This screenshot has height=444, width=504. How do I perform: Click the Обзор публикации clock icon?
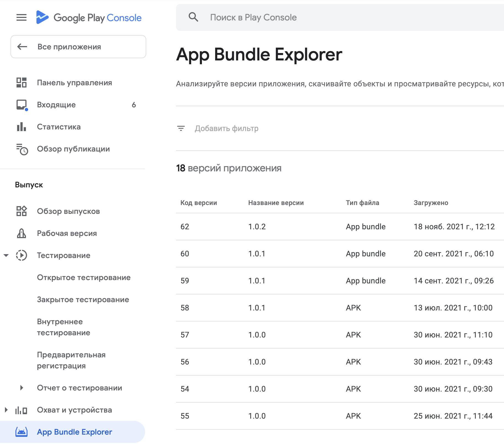[22, 149]
